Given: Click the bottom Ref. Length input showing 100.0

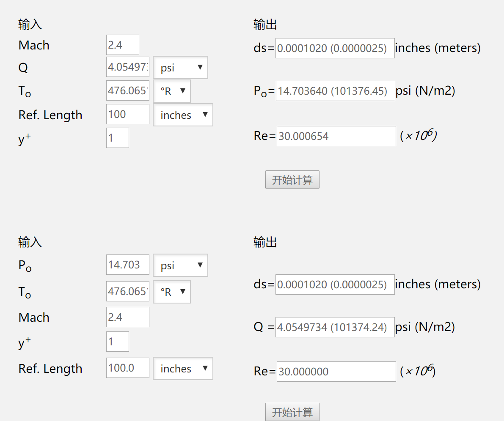Looking at the screenshot, I should coord(127,368).
